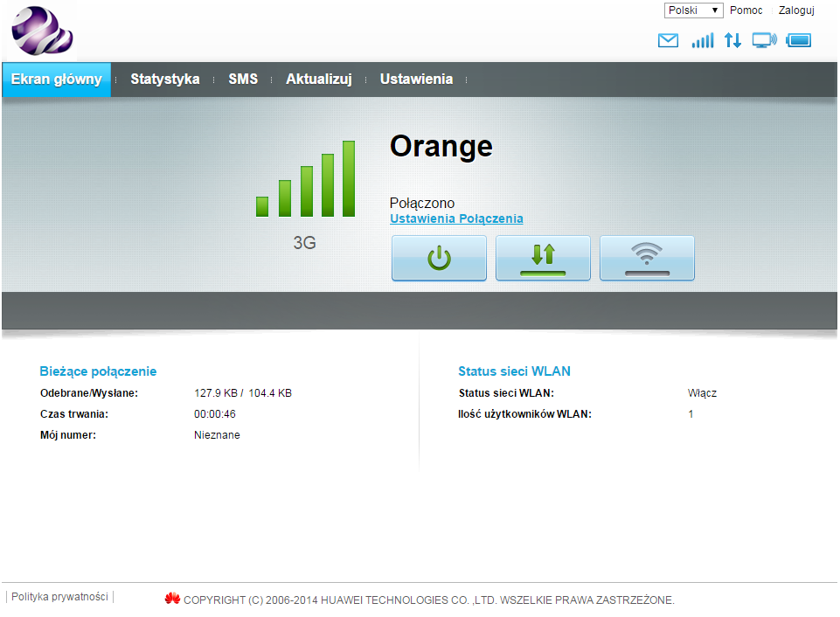This screenshot has height=617, width=840.
Task: Open the Ustawienia Połączenia link
Action: tap(456, 218)
